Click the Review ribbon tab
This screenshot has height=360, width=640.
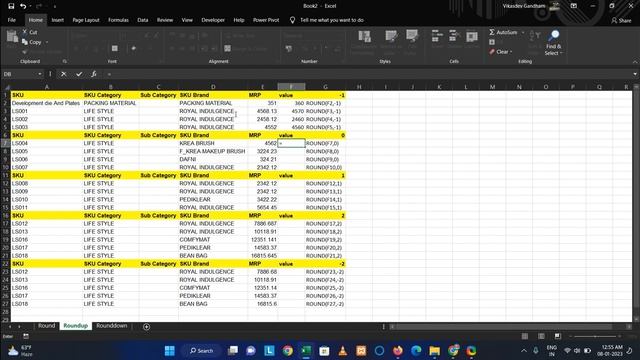pyautogui.click(x=165, y=20)
